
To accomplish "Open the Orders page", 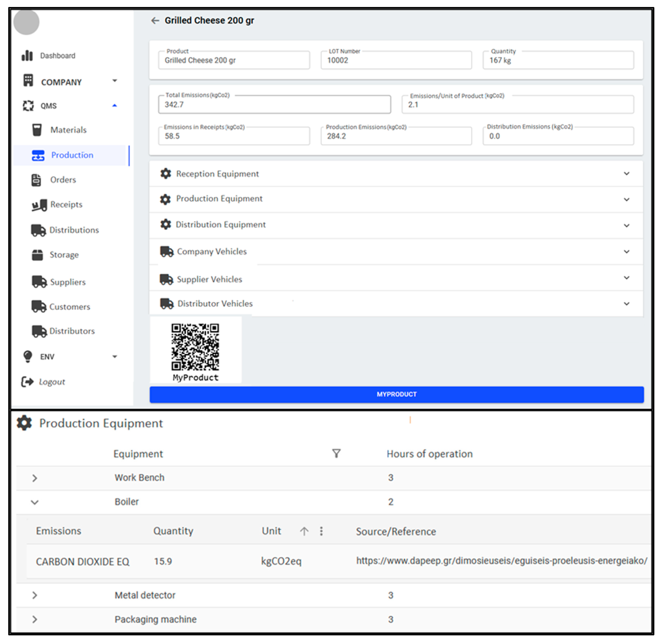I will pyautogui.click(x=63, y=180).
